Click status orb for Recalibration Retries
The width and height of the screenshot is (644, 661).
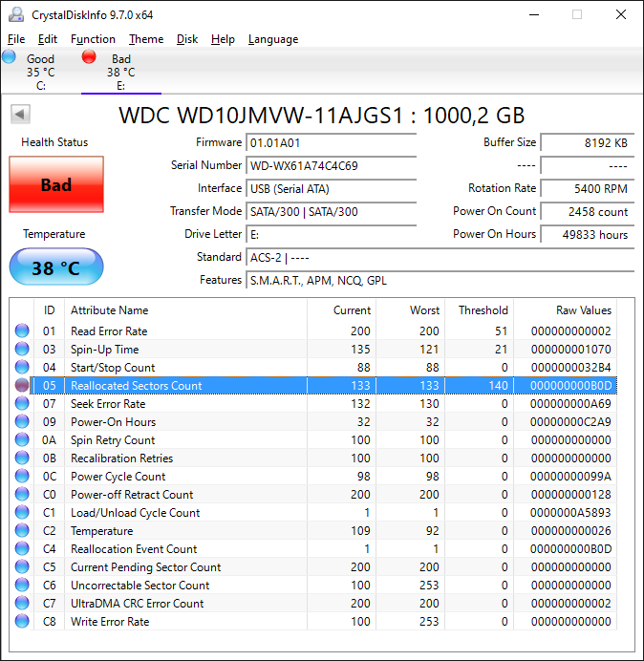[22, 458]
